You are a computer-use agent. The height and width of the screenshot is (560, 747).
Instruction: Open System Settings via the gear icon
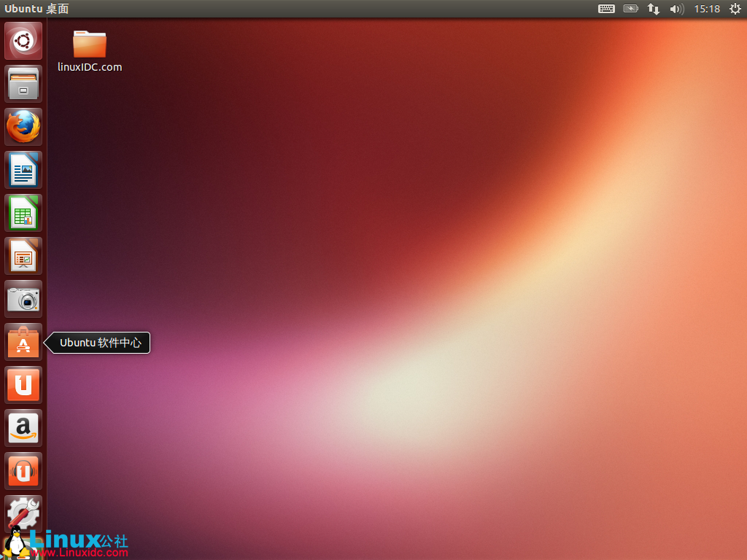pyautogui.click(x=23, y=513)
